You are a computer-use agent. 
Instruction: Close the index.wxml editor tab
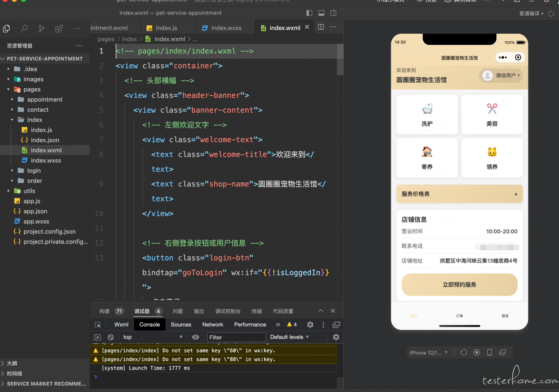307,27
